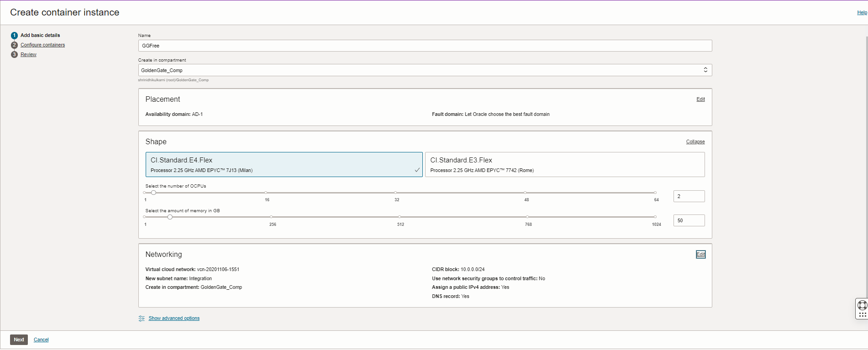Edit the Placement settings
The width and height of the screenshot is (868, 350).
pos(700,99)
